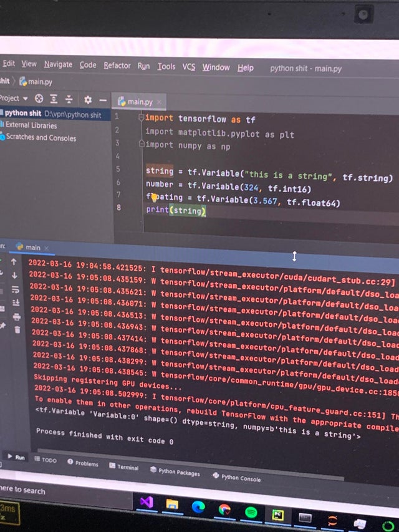Open the Python Packages tool window
This screenshot has width=399, height=532.
pyautogui.click(x=175, y=471)
